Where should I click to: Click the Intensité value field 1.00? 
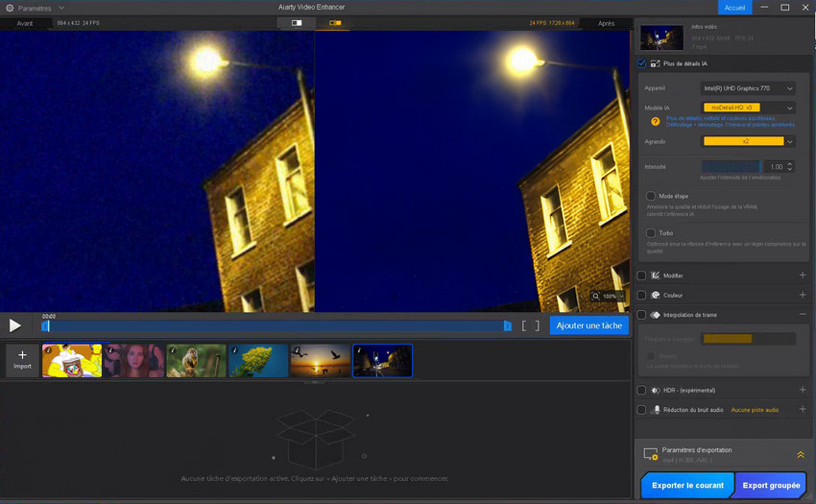point(776,167)
